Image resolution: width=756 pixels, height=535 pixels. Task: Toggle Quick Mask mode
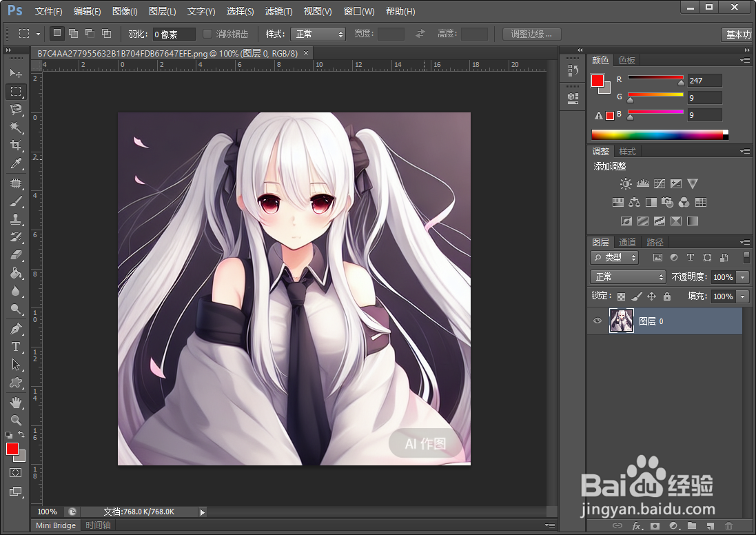[x=15, y=473]
